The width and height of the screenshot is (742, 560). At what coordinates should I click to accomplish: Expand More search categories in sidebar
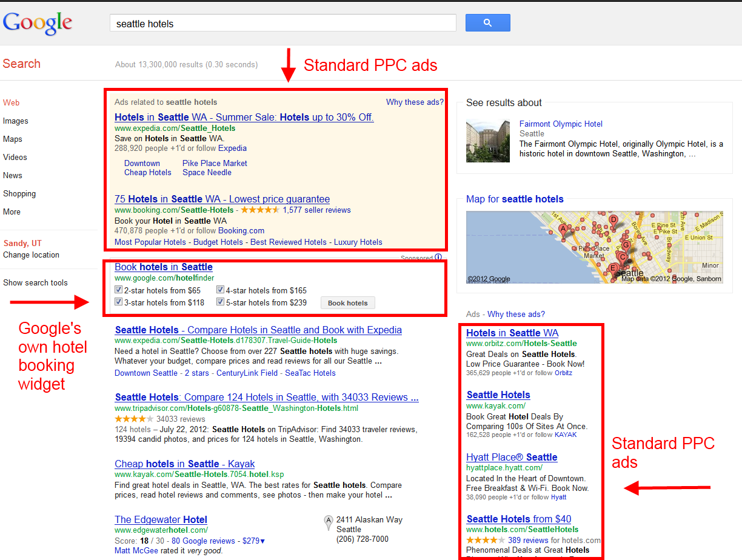coord(12,212)
